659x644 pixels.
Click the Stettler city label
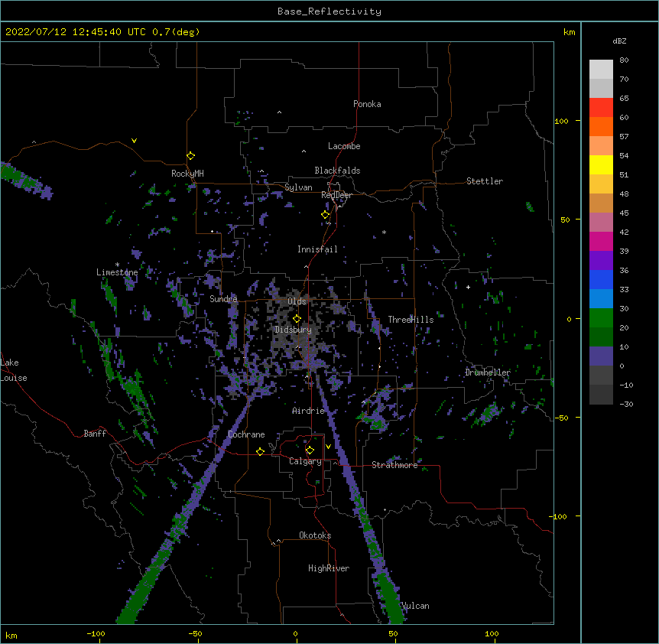pos(485,181)
